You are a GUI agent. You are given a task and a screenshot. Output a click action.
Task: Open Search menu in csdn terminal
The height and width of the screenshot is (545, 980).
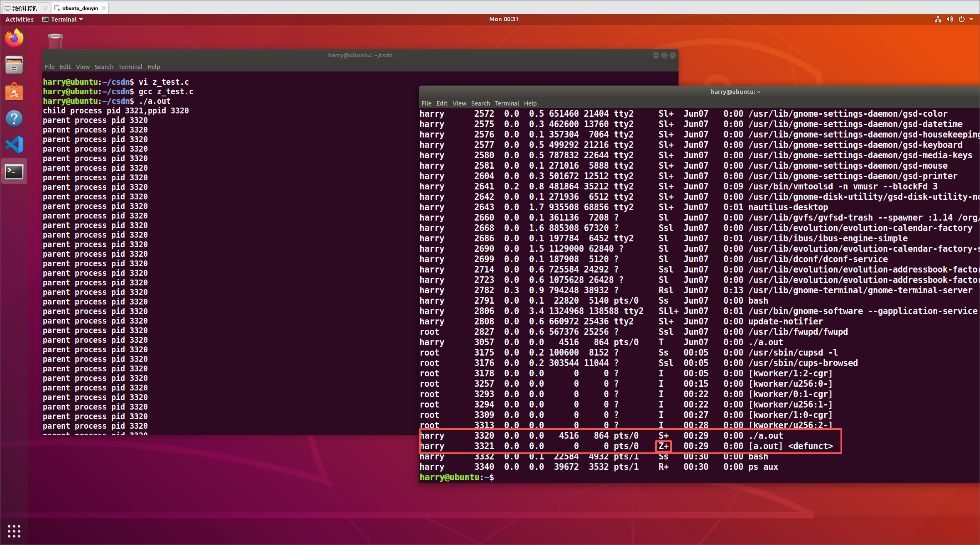[x=104, y=67]
